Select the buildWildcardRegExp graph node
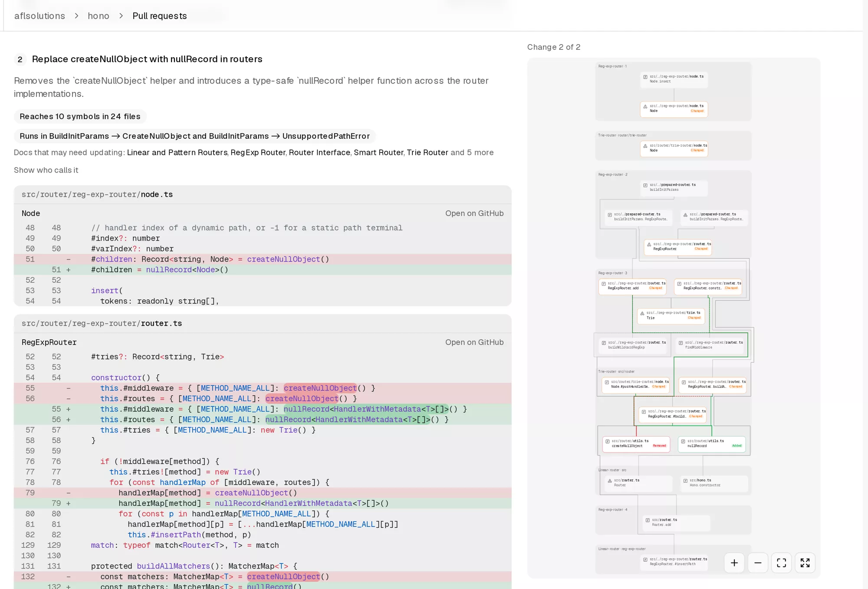 coord(633,345)
